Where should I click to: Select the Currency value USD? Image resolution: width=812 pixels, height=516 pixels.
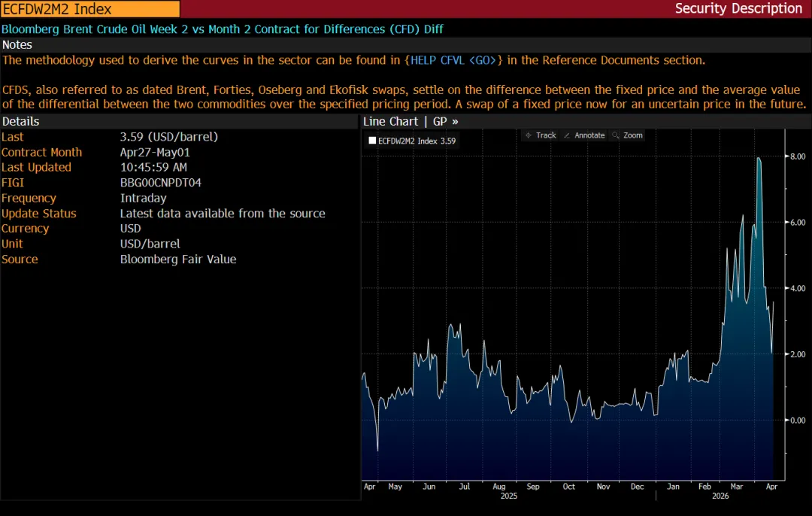click(131, 229)
